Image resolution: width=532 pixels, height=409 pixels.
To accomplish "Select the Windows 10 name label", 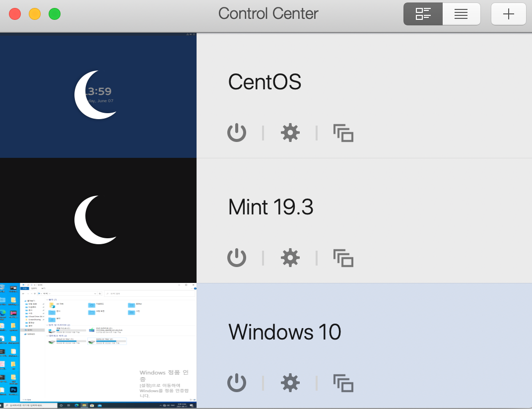I will click(x=285, y=332).
